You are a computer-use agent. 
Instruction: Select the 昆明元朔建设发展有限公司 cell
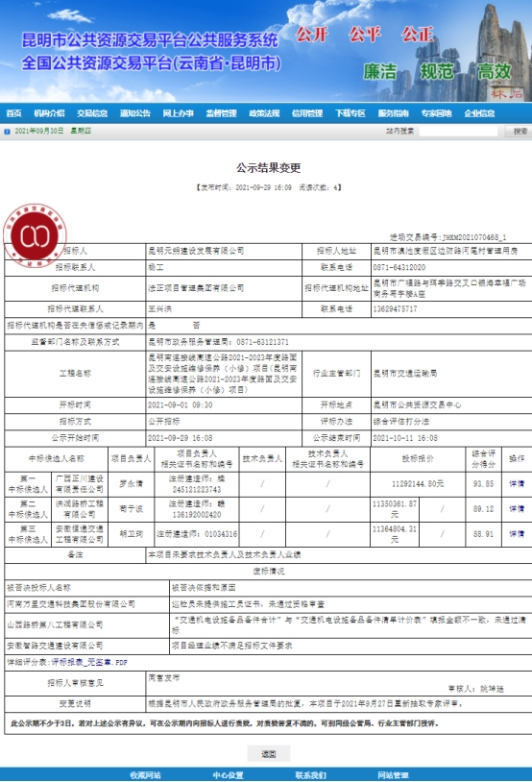click(224, 251)
